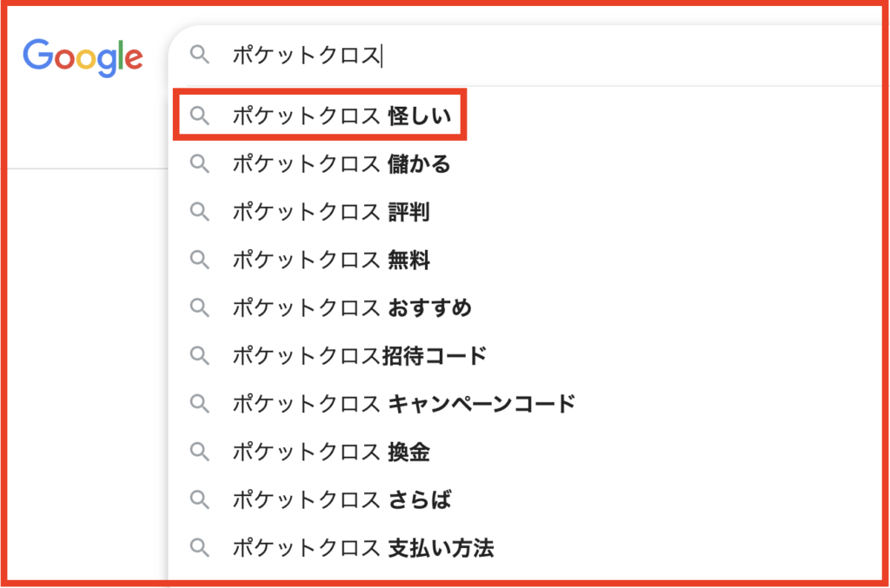Select suggestion ポケットクロス おすすめ

coord(352,307)
